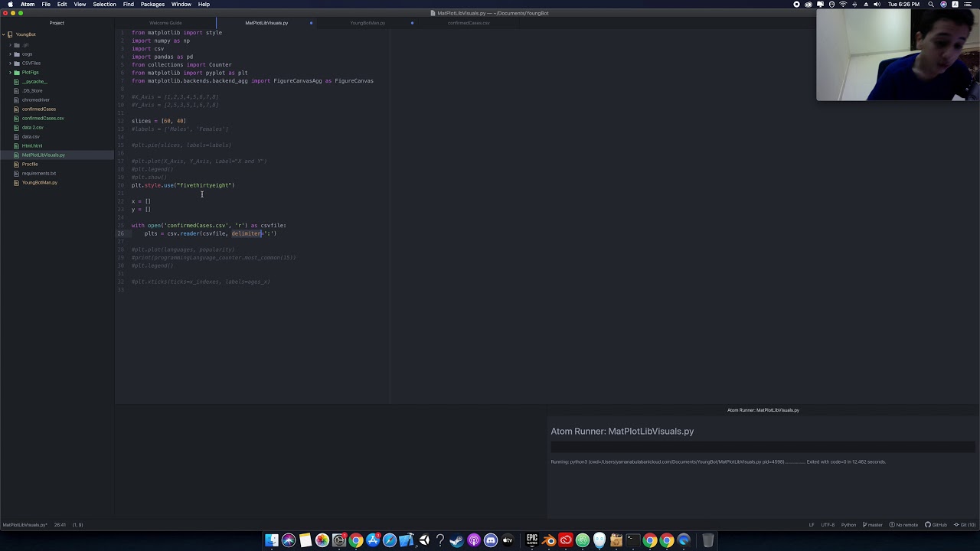Launch Epic Games from the Dock

click(x=532, y=541)
